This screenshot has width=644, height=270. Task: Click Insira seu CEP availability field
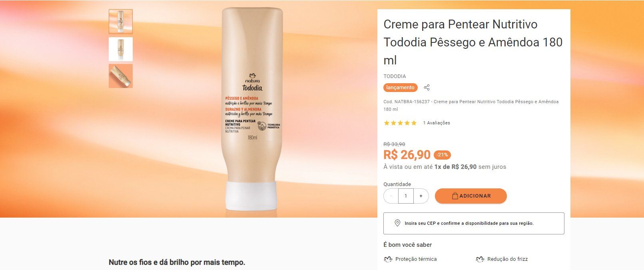(474, 223)
